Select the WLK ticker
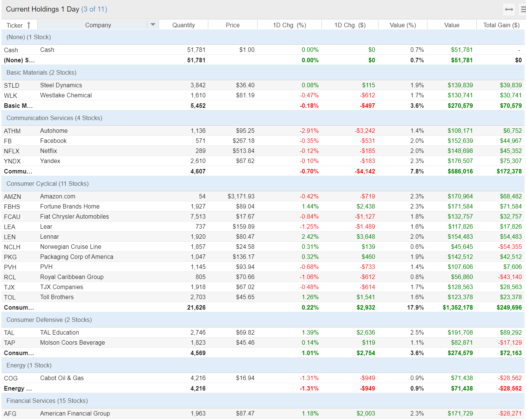 coord(10,95)
